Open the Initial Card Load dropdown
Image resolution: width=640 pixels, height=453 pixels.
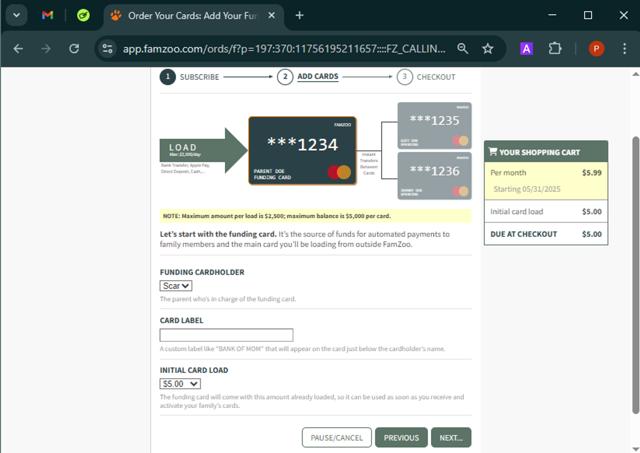point(180,384)
